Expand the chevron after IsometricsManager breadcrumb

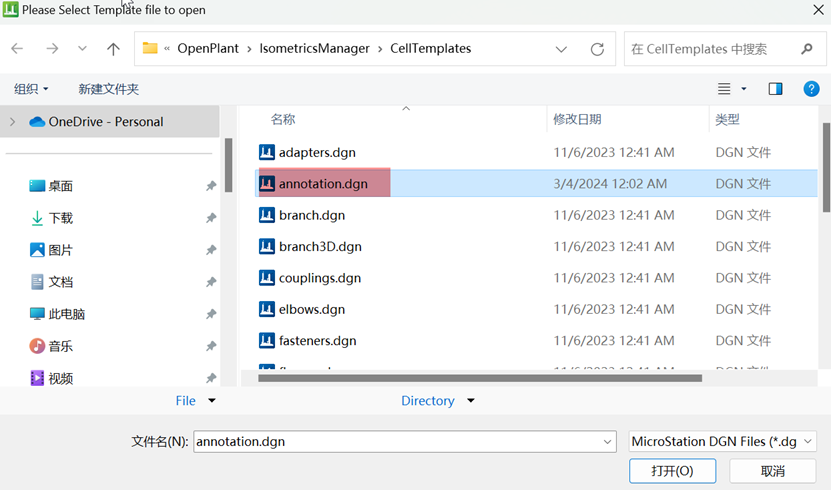[380, 49]
